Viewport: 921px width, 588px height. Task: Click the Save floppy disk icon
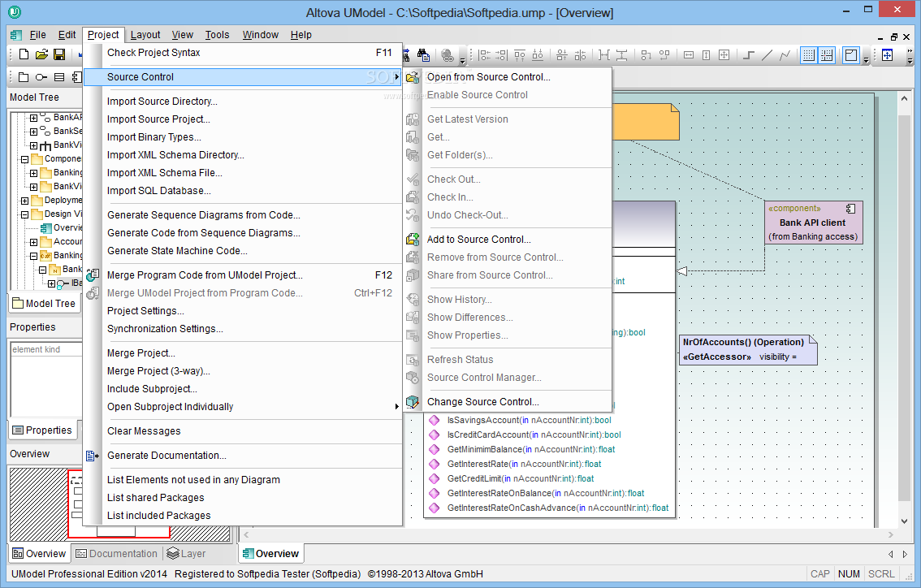59,54
